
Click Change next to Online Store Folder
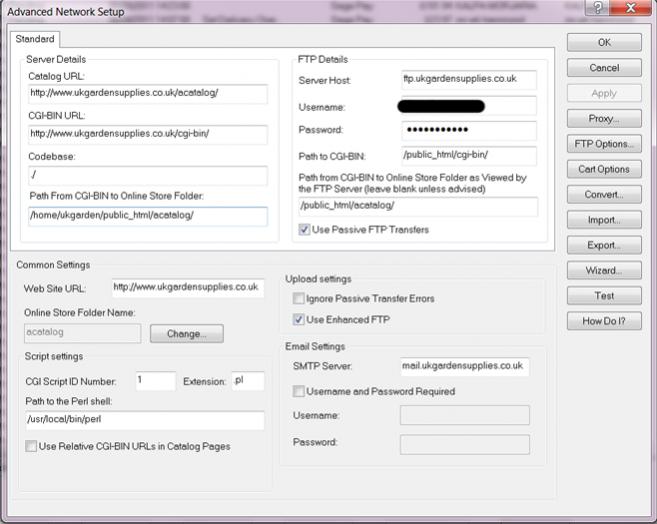click(179, 334)
